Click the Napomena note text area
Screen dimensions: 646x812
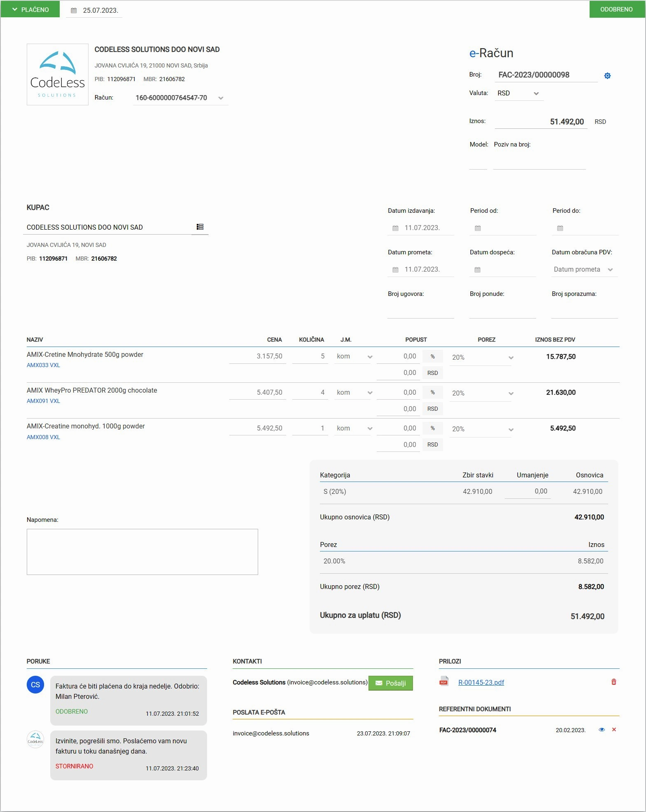coord(142,552)
